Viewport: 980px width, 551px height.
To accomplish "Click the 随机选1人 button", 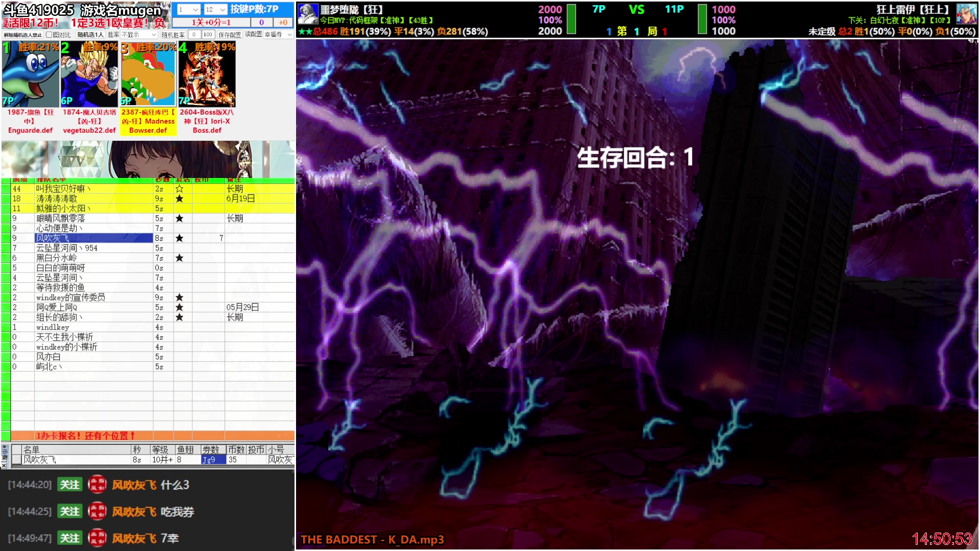I will pyautogui.click(x=90, y=35).
